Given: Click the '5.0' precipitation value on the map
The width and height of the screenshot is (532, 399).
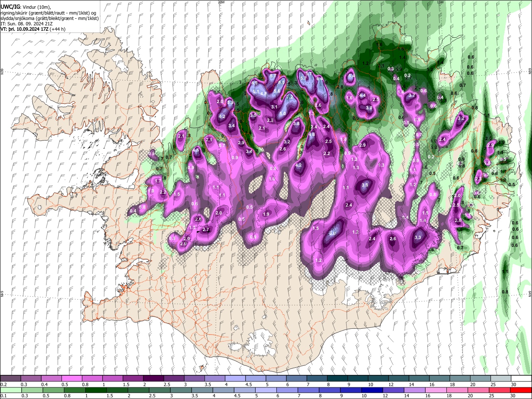Looking at the screenshot, I should (x=283, y=113).
